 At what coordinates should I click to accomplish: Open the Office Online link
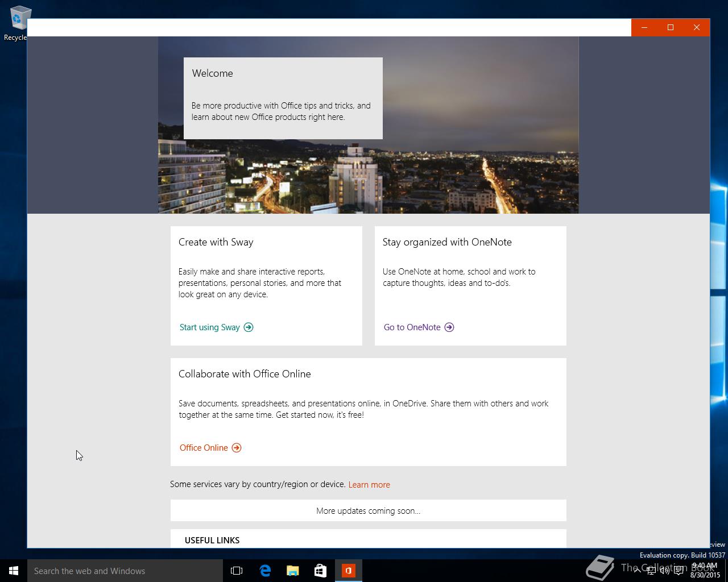pyautogui.click(x=204, y=448)
